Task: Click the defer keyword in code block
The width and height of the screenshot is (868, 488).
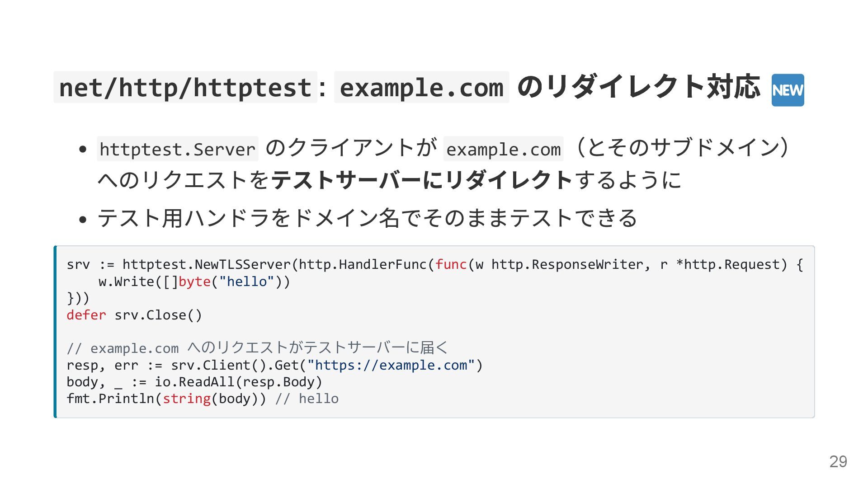Action: pyautogui.click(x=86, y=315)
